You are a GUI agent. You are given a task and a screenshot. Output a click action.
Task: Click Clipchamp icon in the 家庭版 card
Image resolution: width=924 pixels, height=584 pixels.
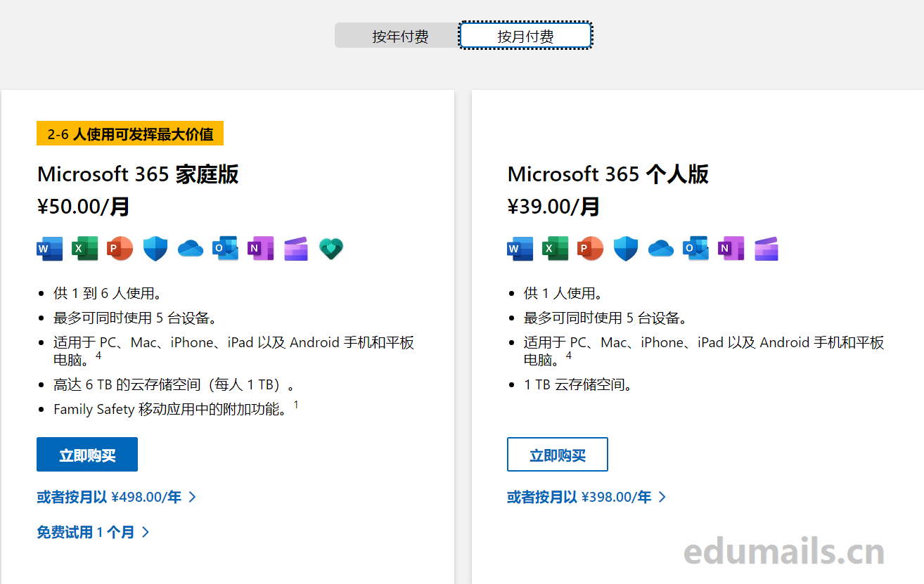[x=296, y=249]
